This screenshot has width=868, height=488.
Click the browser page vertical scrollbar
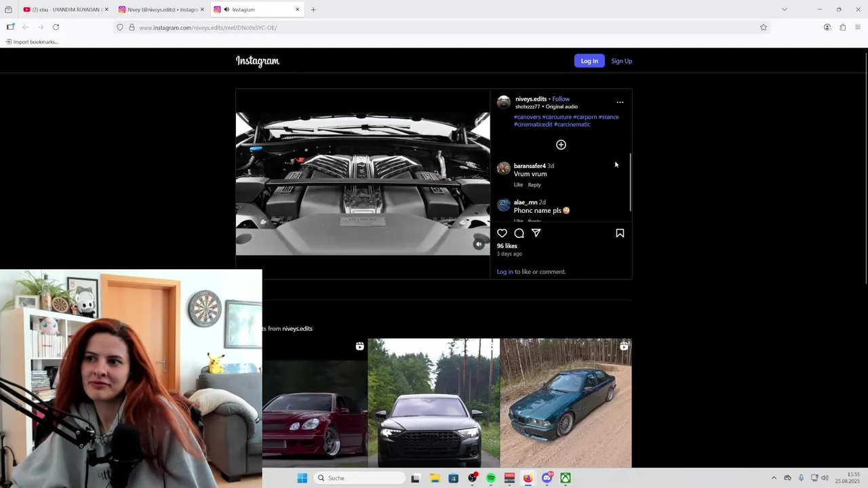(866, 168)
